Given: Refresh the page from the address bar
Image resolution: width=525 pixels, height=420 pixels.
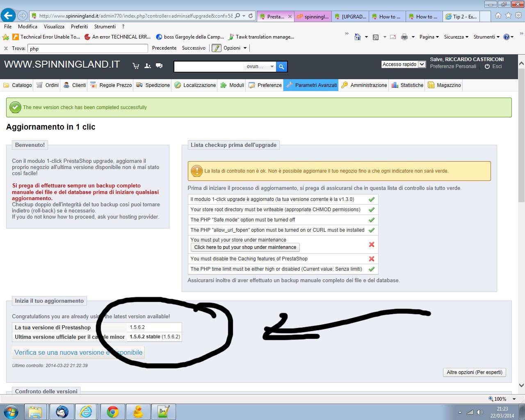Looking at the screenshot, I should pyautogui.click(x=251, y=16).
